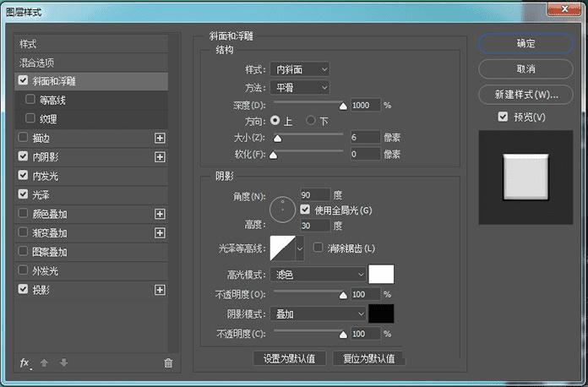Viewport: 588px width, 387px height.
Task: Open the white highlight color swatch
Action: point(381,275)
